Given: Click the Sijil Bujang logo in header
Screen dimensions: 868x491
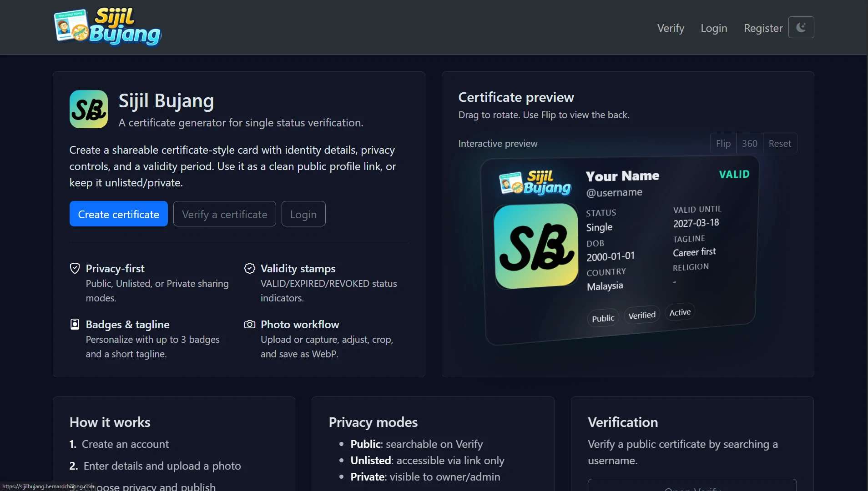Looking at the screenshot, I should click(108, 27).
